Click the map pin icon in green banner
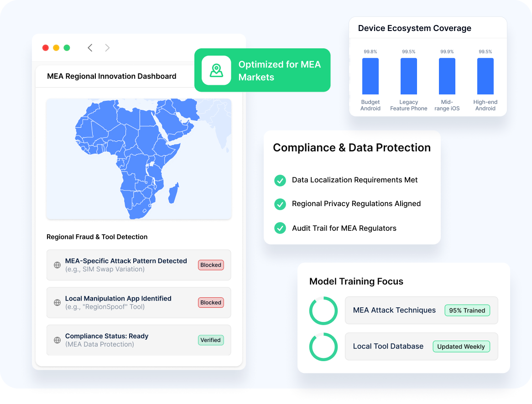The width and height of the screenshot is (532, 404). click(x=216, y=70)
